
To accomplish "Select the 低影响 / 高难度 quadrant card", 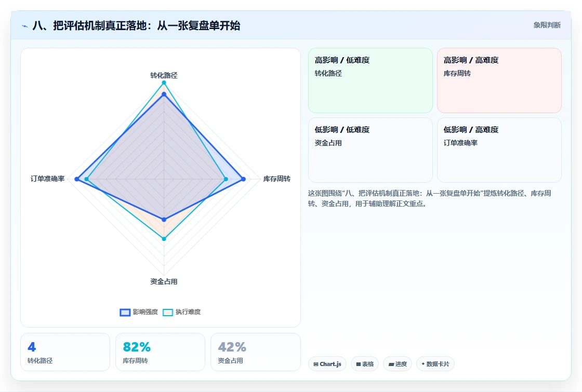I will tap(499, 150).
